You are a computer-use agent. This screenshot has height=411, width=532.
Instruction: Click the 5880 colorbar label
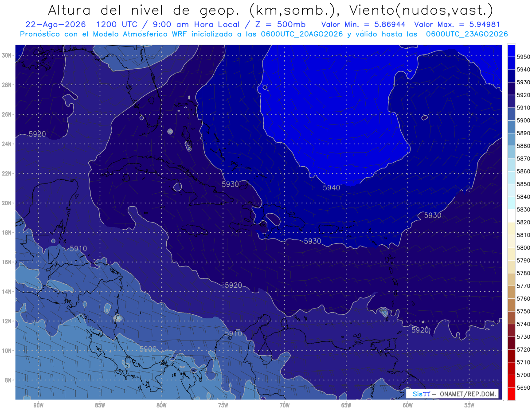pyautogui.click(x=523, y=146)
